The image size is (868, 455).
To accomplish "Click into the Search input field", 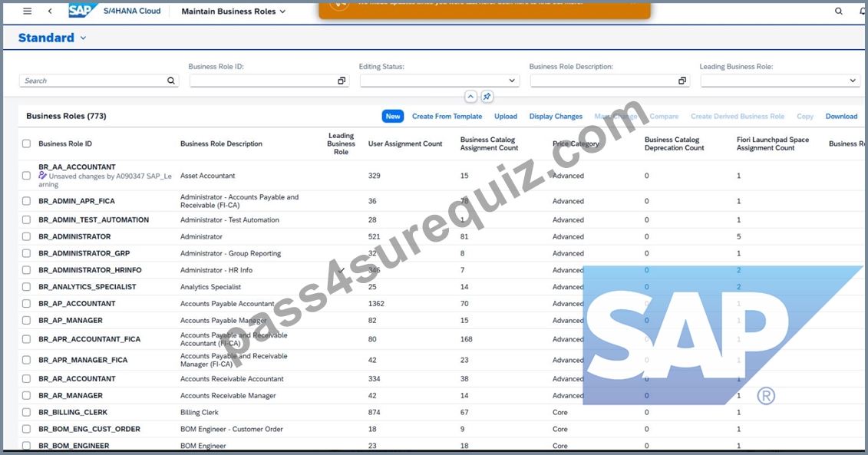I will 93,81.
